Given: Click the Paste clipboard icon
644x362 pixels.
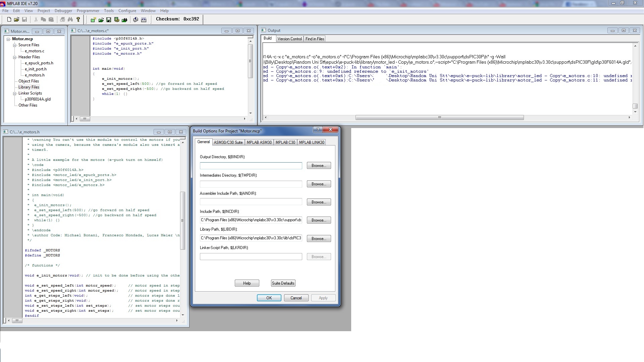Looking at the screenshot, I should (51, 19).
